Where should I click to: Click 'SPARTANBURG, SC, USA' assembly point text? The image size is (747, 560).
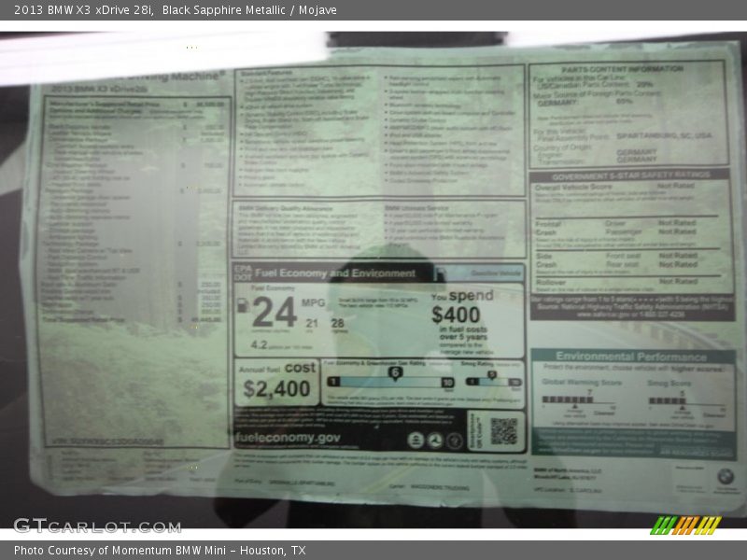(x=664, y=136)
